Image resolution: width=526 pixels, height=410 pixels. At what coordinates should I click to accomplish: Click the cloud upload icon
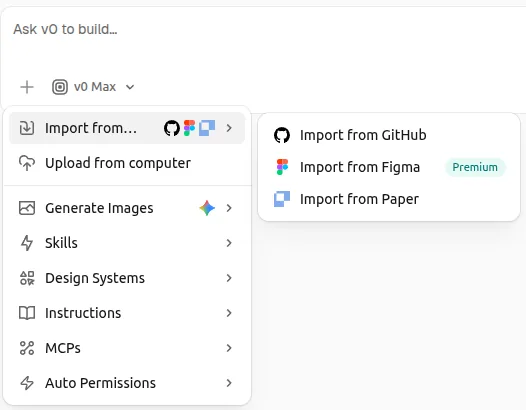(x=27, y=163)
